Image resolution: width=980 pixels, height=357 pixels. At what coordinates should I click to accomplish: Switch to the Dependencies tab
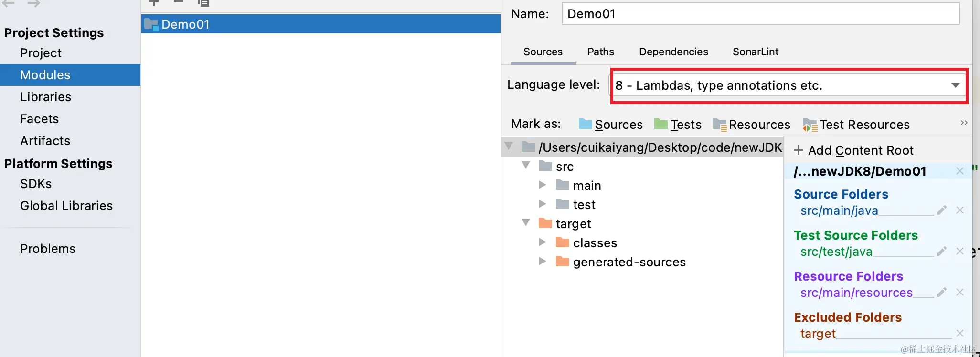[x=673, y=52]
